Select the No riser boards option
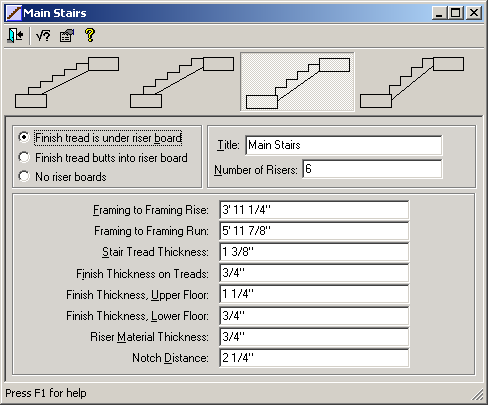This screenshot has height=405, width=488. point(63,177)
